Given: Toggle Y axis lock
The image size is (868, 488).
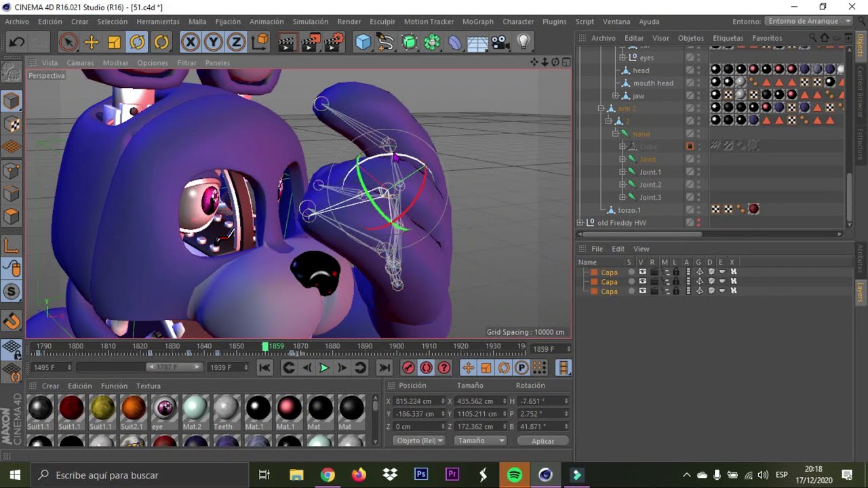Looking at the screenshot, I should click(x=214, y=42).
